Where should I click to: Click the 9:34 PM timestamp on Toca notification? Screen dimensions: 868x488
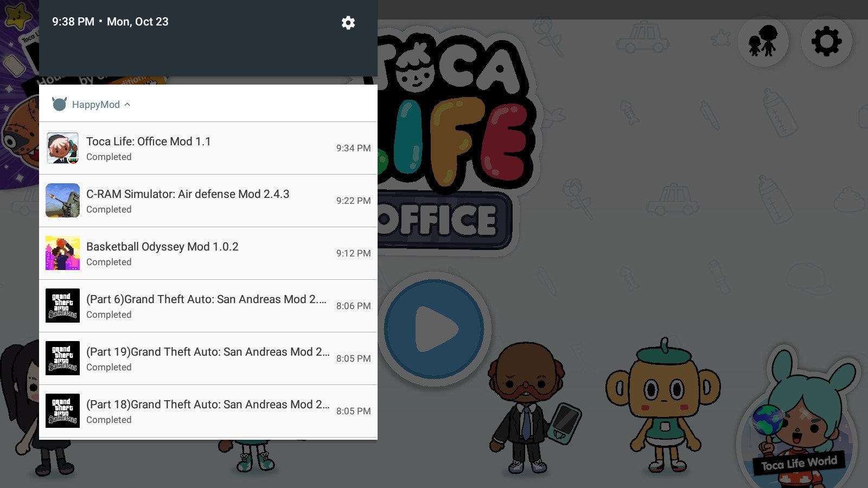point(353,148)
